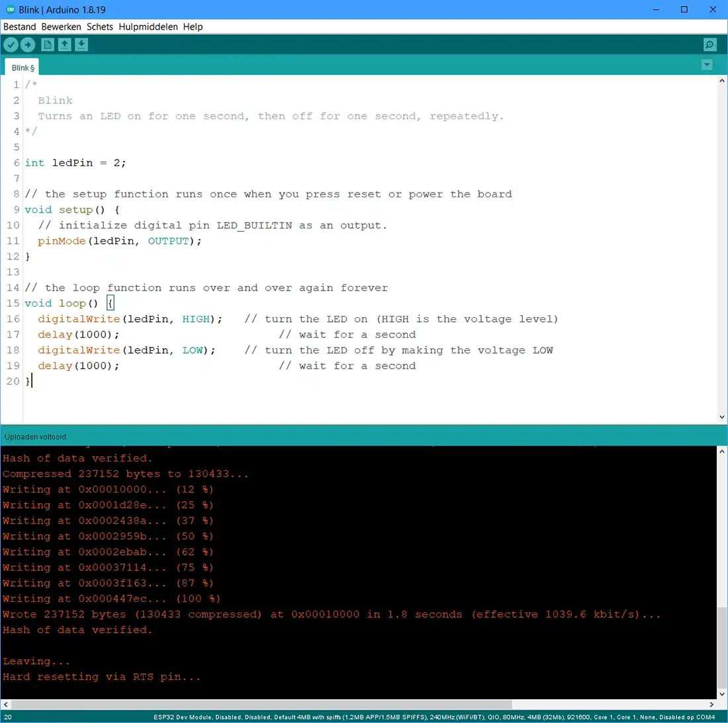Place cursor on 'int ledPin = 2;' line
Viewport: 728px width, 723px height.
[x=75, y=163]
